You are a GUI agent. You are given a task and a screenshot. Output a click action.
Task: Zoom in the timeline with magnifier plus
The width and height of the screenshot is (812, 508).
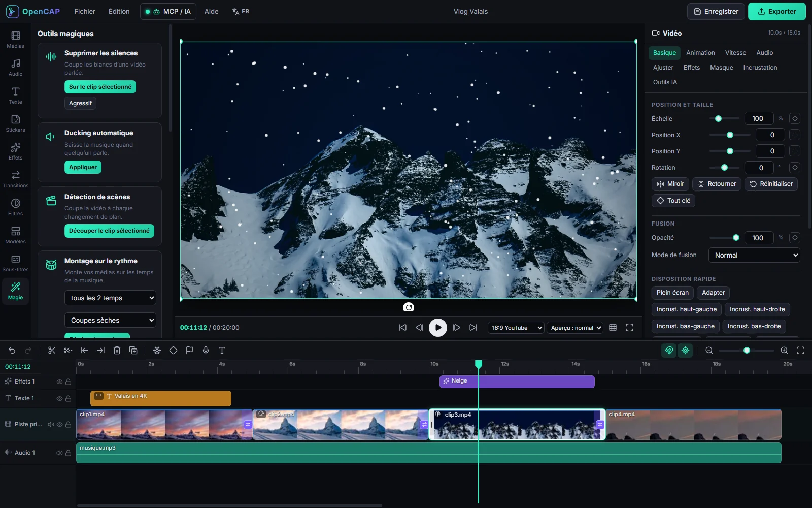[x=784, y=351]
